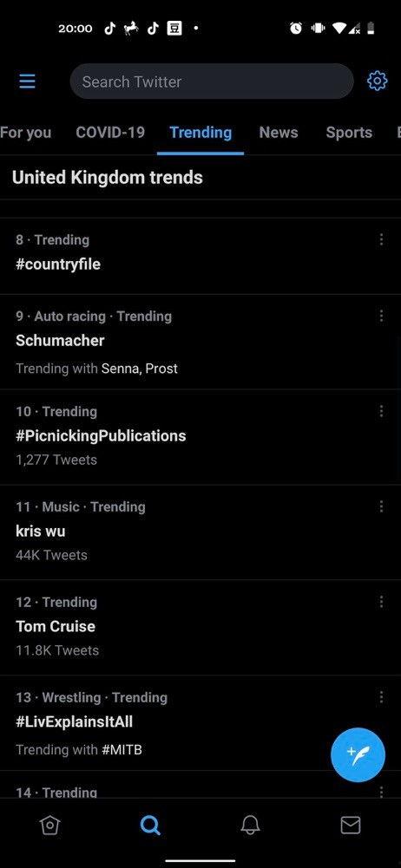Viewport: 401px width, 868px height.
Task: Open options menu for Tom Cruise trend
Action: click(381, 602)
